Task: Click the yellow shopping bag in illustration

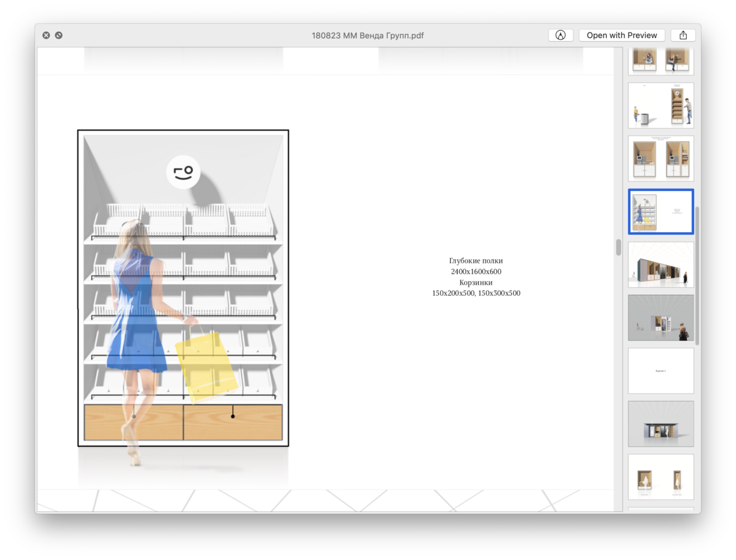Action: pos(206,366)
